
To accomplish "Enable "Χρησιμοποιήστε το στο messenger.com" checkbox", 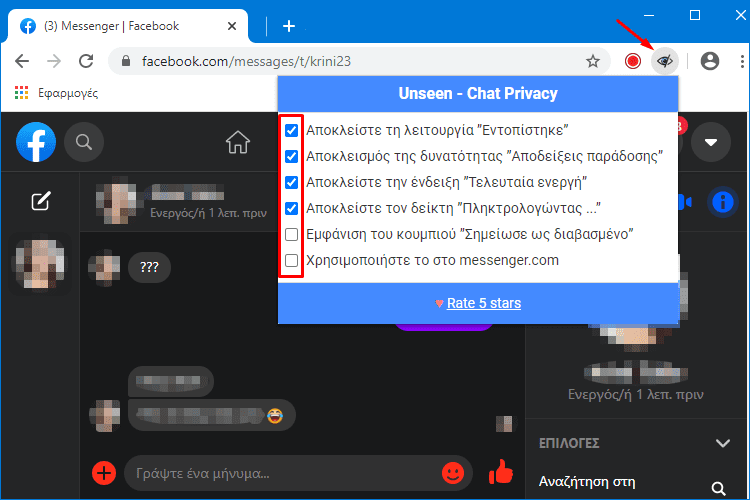I will (x=291, y=260).
